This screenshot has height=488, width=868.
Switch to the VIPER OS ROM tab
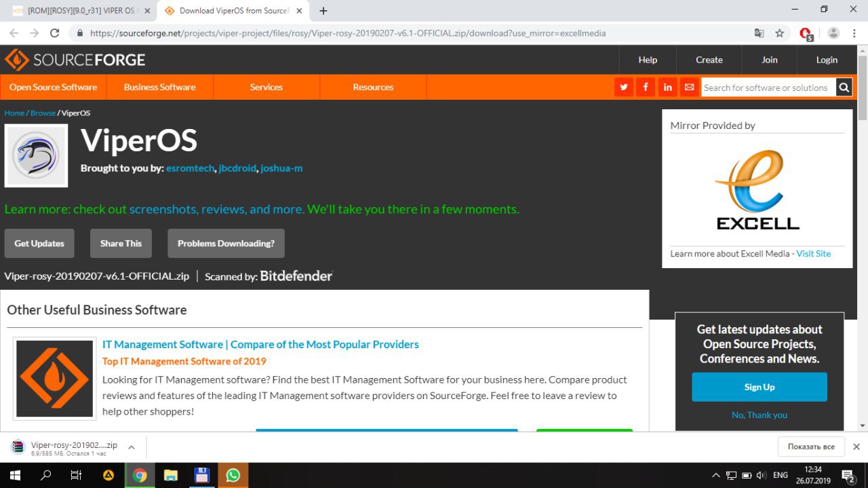point(81,11)
